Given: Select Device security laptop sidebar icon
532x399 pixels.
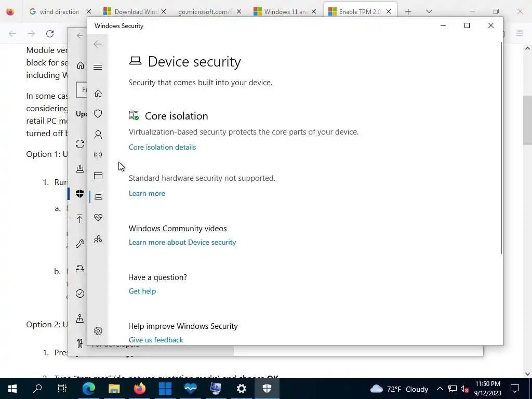Looking at the screenshot, I should coord(98,197).
